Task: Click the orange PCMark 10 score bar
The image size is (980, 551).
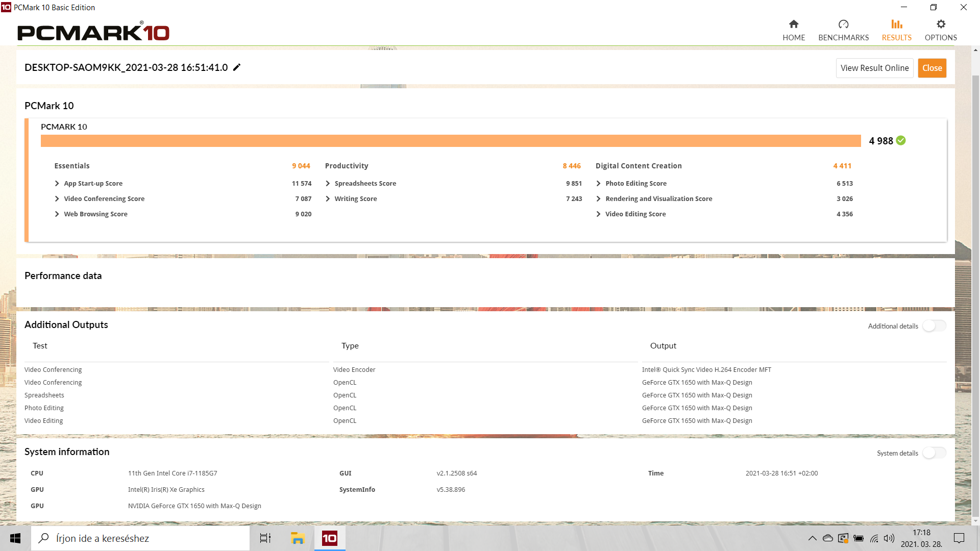Action: pos(450,141)
